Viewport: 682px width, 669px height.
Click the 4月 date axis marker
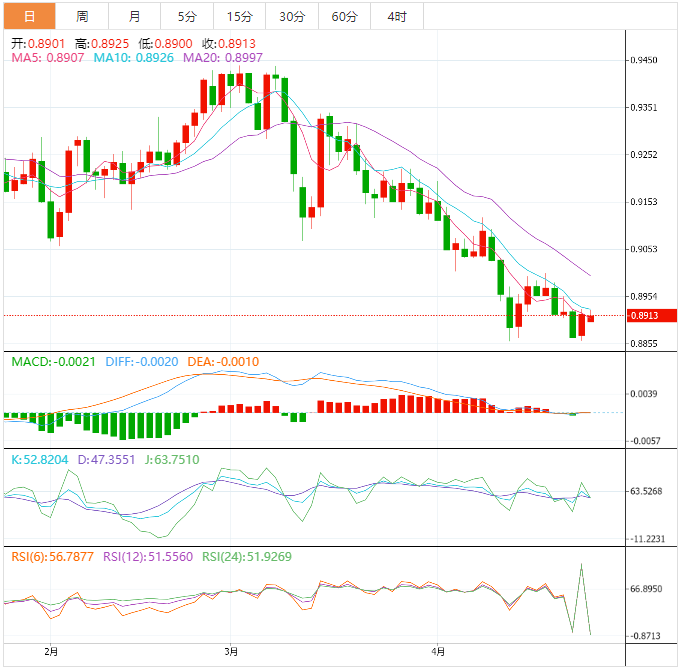point(438,652)
